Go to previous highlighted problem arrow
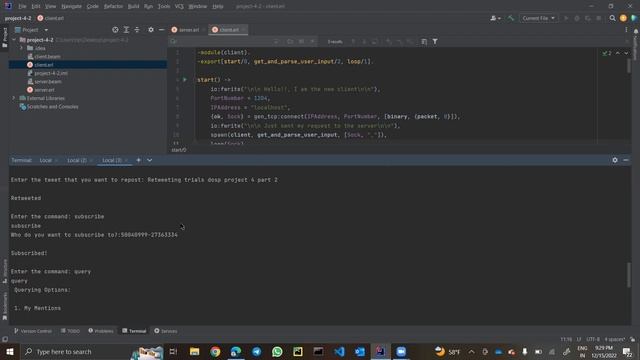640x360 pixels. (618, 53)
